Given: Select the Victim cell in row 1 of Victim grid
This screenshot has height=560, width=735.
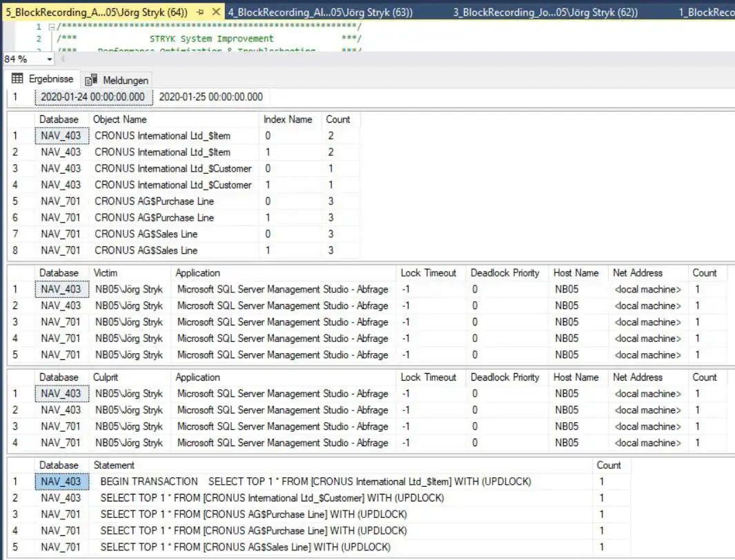Looking at the screenshot, I should pos(130,290).
